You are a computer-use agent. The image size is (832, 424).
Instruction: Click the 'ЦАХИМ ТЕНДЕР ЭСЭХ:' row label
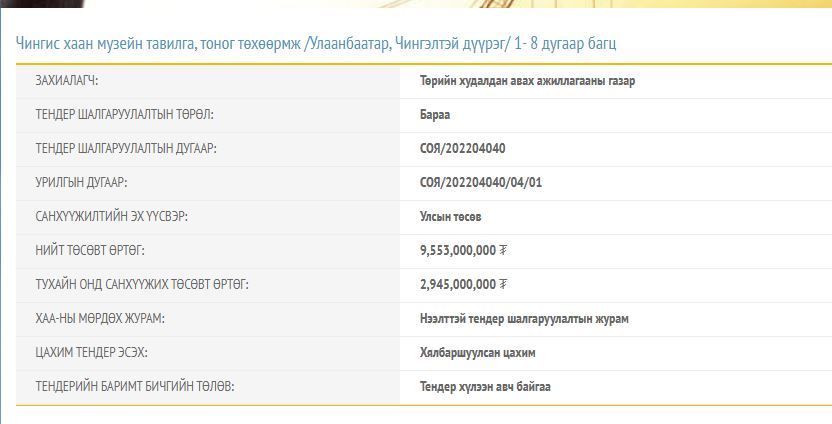(91, 353)
